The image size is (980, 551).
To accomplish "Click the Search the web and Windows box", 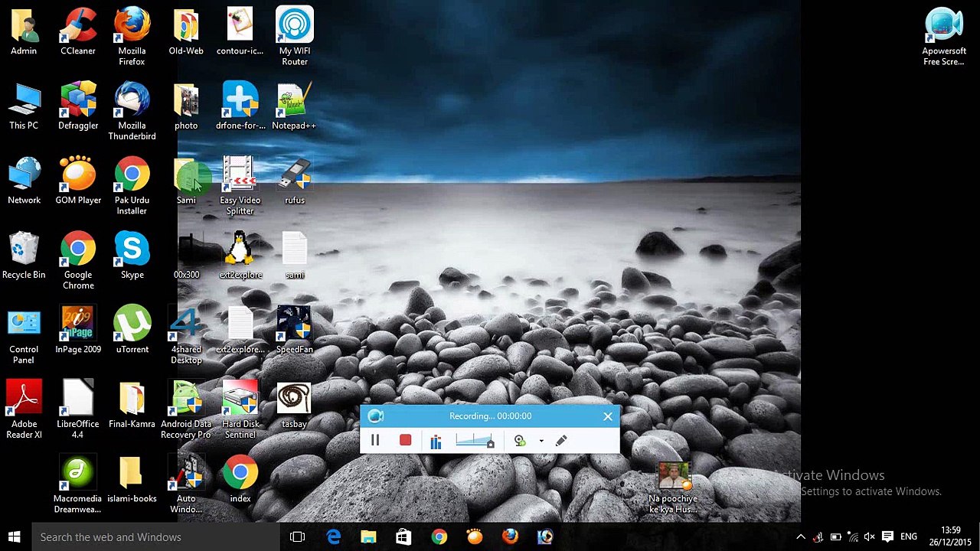I will 155,537.
